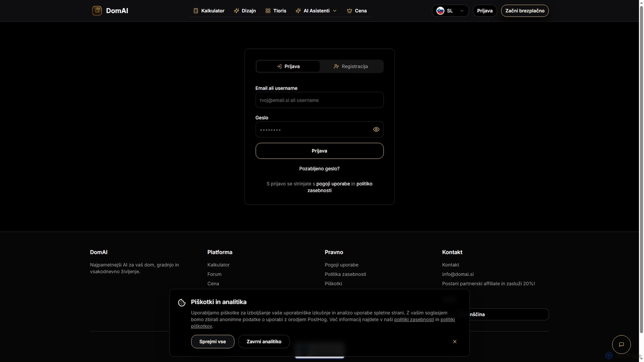This screenshot has height=362, width=644.
Task: Click the info@domai.si email link
Action: (458, 275)
